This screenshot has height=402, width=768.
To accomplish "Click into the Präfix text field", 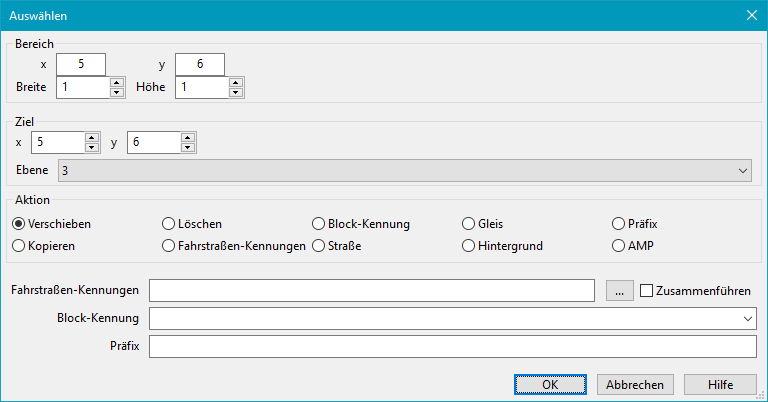I will (x=452, y=346).
